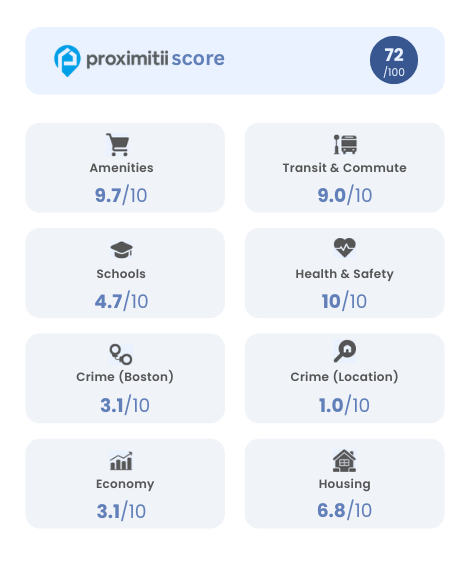This screenshot has width=470, height=570.
Task: Open the Amenities 9.7/10 score
Action: 121,195
